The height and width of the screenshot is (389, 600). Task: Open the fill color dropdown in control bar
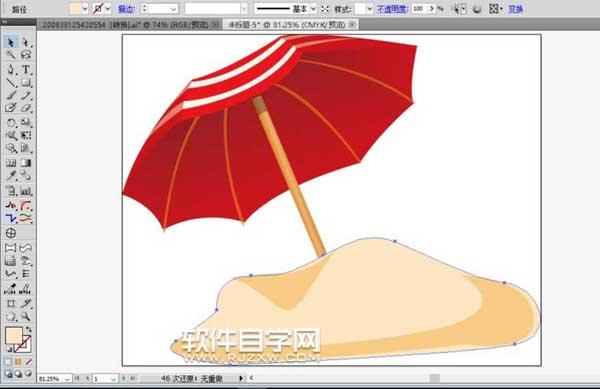pos(85,8)
